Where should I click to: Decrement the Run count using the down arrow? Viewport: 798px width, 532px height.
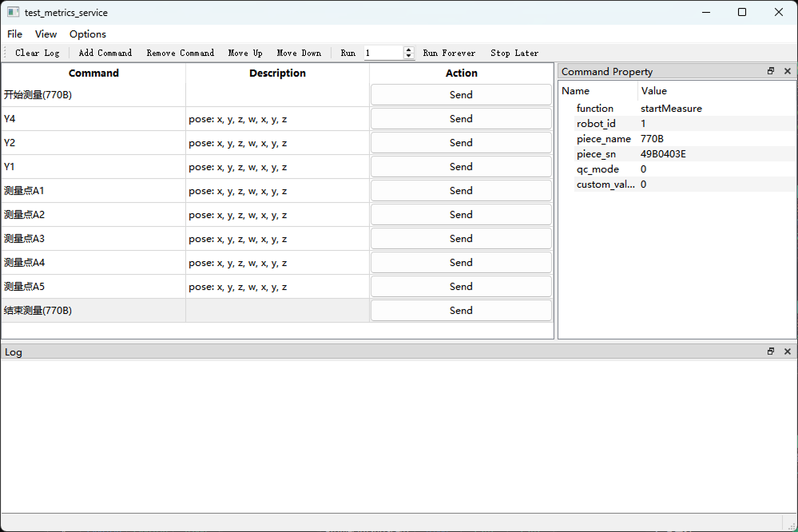click(x=408, y=56)
